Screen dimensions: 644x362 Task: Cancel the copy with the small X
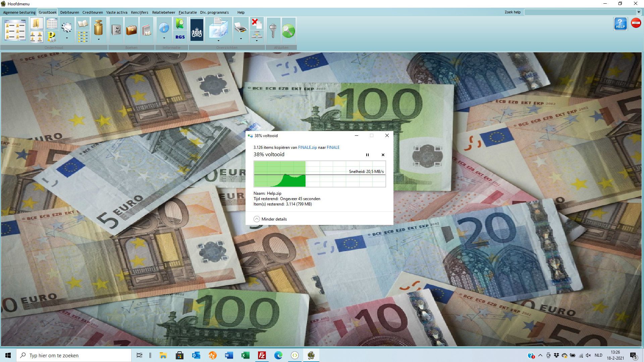383,155
